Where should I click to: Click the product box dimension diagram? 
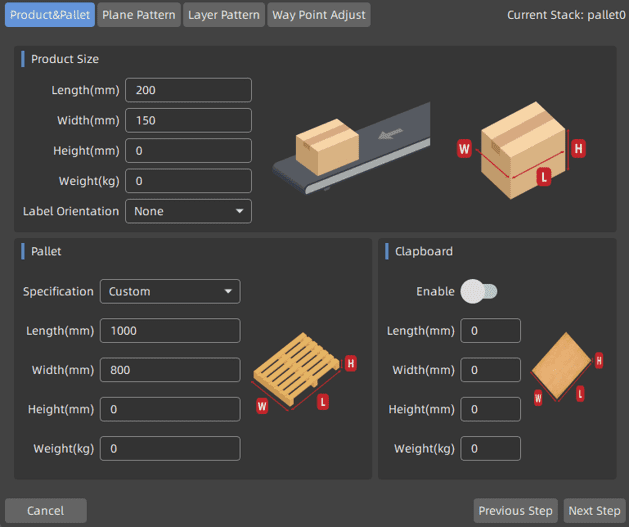[521, 150]
